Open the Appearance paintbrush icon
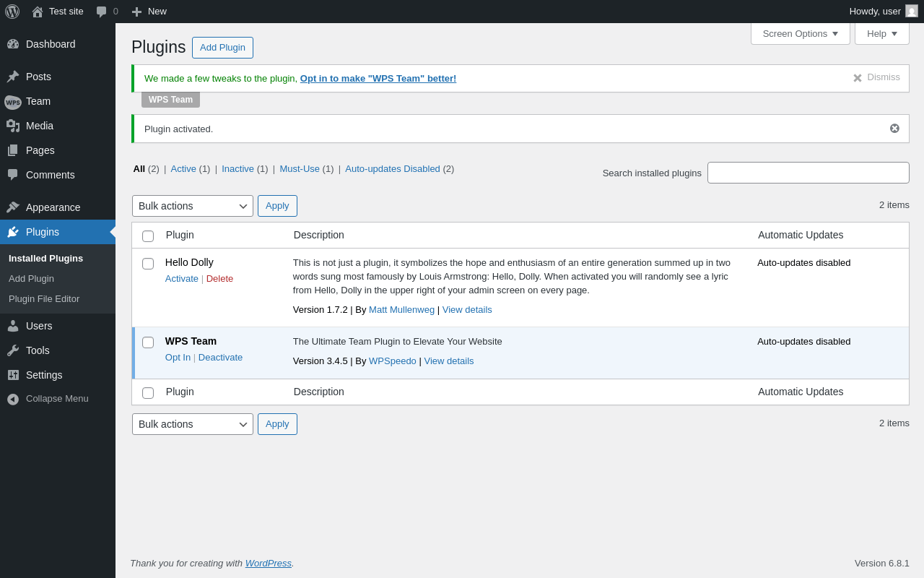Image resolution: width=924 pixels, height=578 pixels. tap(13, 207)
